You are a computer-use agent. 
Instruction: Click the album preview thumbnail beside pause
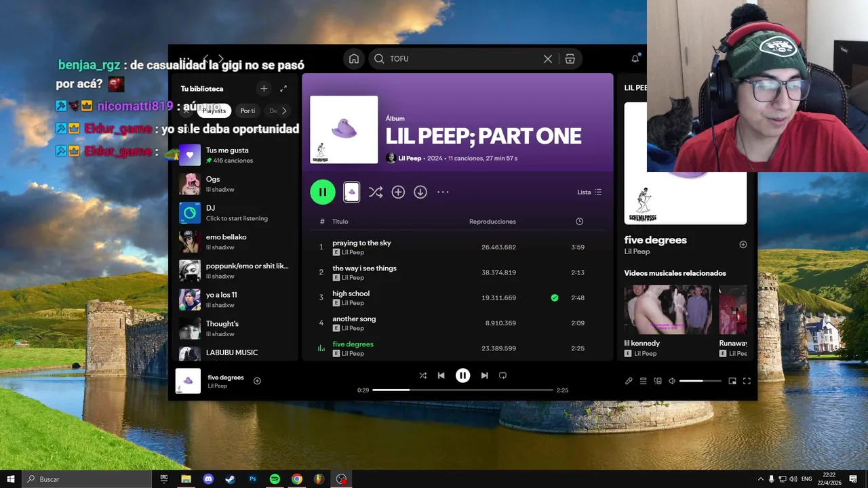[x=351, y=192]
